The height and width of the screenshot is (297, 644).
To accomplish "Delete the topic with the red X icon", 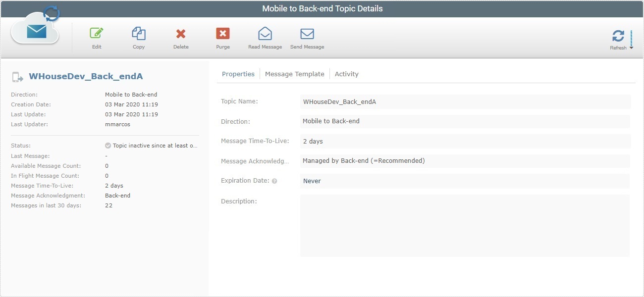I will 181,35.
